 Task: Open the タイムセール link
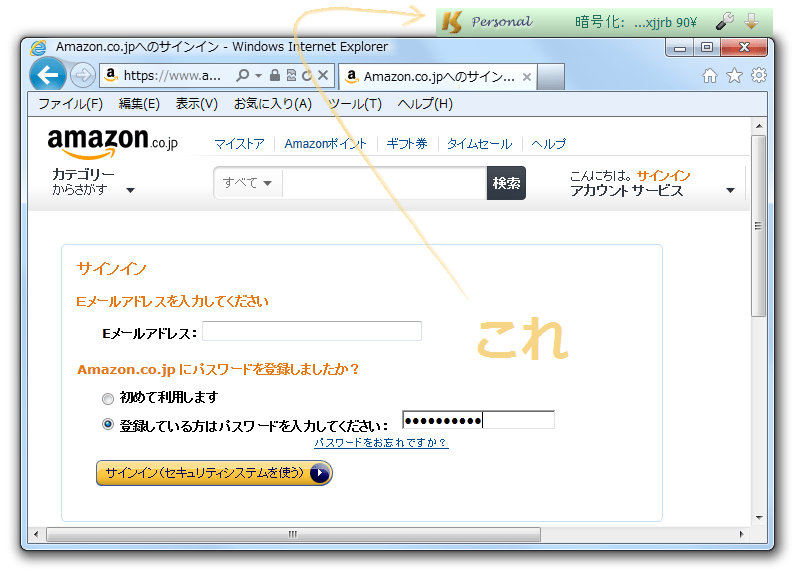coord(479,144)
